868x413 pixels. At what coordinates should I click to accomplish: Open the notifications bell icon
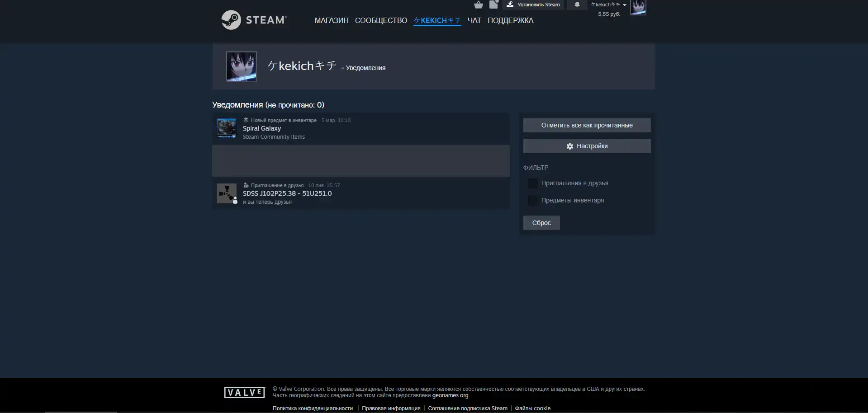577,5
